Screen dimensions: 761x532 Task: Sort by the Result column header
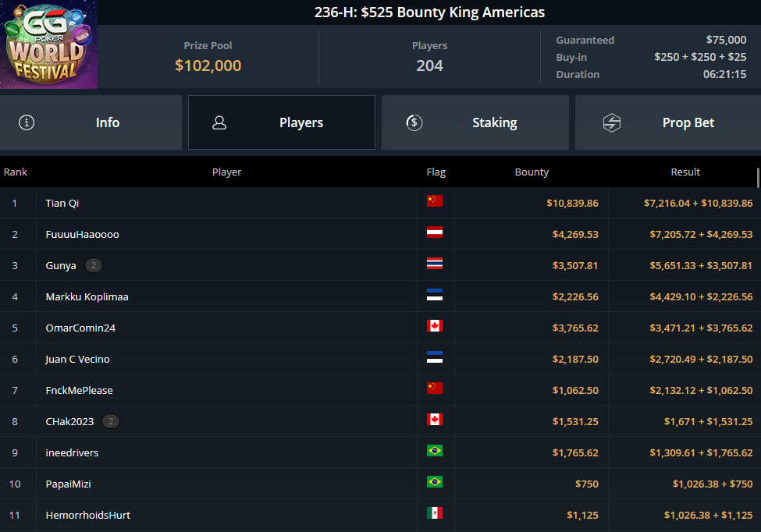coord(685,172)
